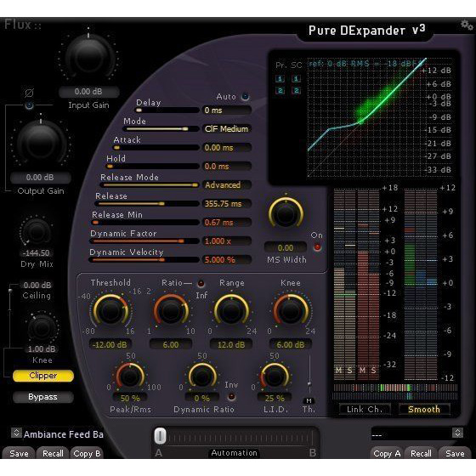Click the Ambiance Feed Ba preset name
This screenshot has height=476, width=476.
pos(64,434)
